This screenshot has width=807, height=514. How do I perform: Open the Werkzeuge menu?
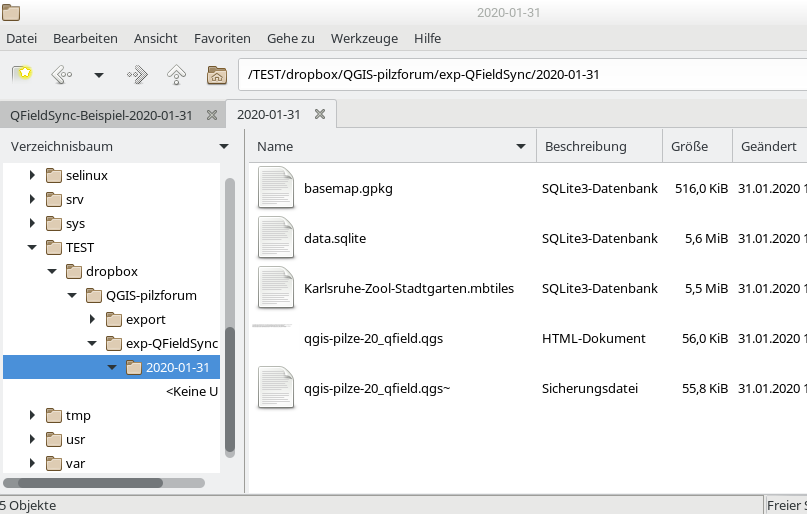coord(364,38)
